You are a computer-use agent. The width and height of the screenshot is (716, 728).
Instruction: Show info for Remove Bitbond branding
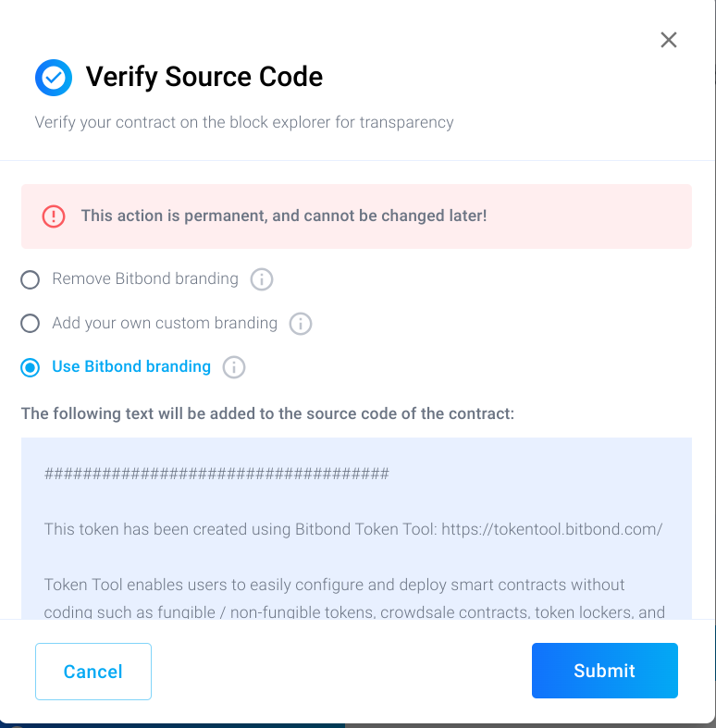point(262,279)
